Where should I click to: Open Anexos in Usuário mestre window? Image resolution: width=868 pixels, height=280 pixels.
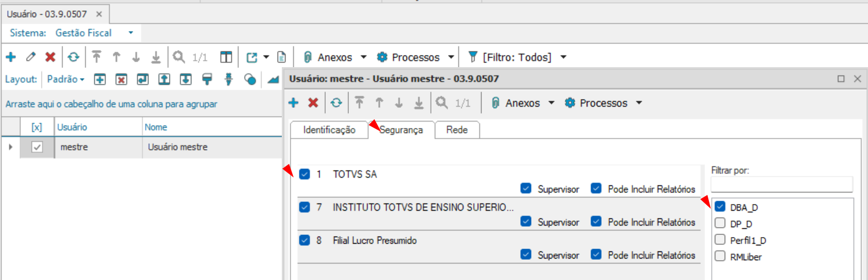point(522,103)
